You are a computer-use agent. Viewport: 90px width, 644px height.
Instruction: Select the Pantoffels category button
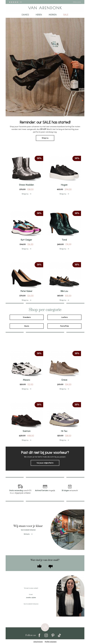[x=64, y=326]
